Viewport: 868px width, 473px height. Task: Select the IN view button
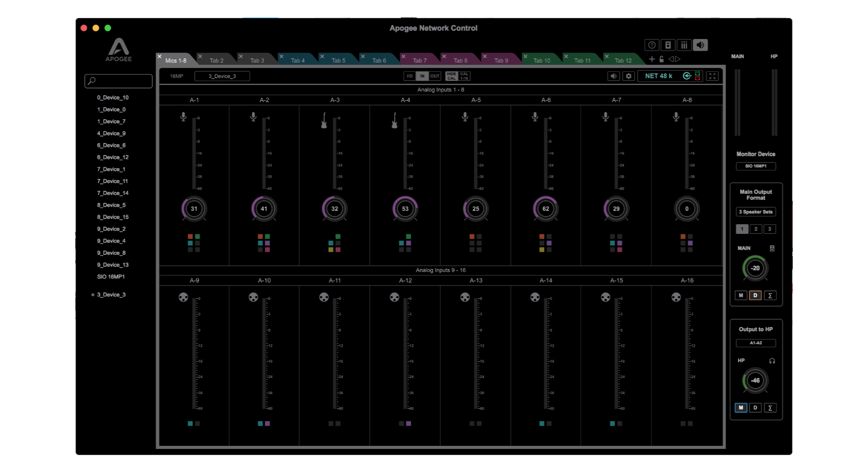tap(422, 76)
